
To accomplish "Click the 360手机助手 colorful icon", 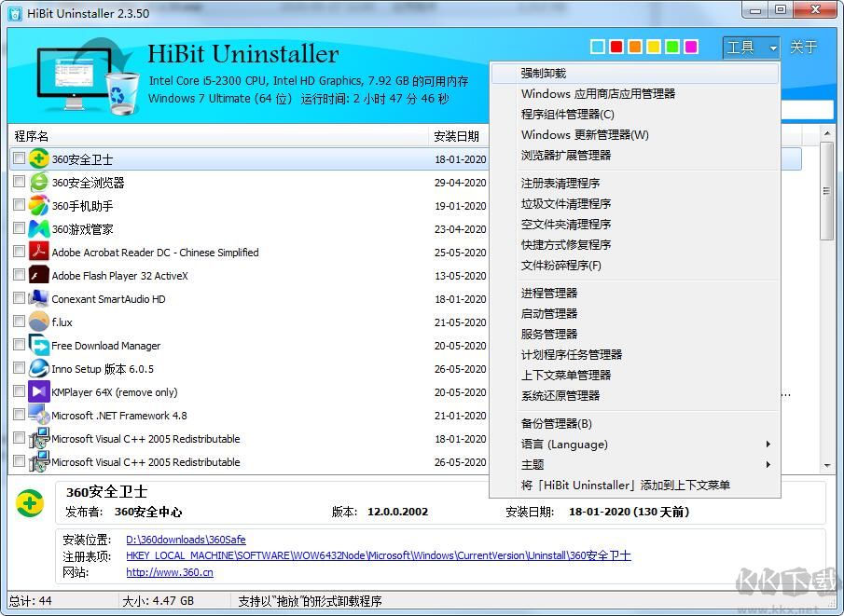I will pyautogui.click(x=39, y=206).
